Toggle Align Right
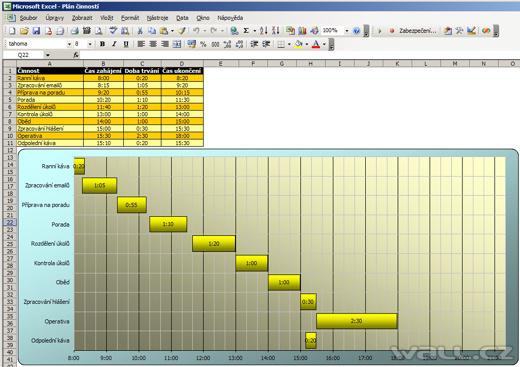 pos(165,44)
